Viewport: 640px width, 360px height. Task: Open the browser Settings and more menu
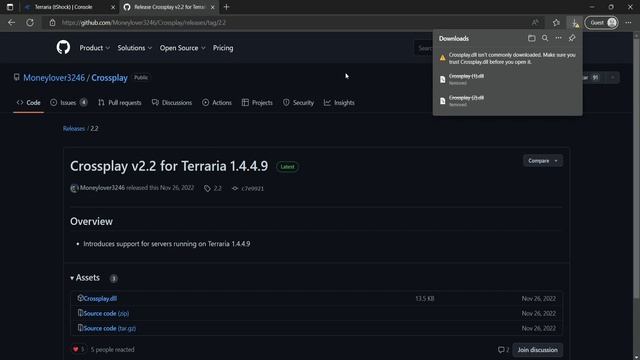[x=628, y=22]
